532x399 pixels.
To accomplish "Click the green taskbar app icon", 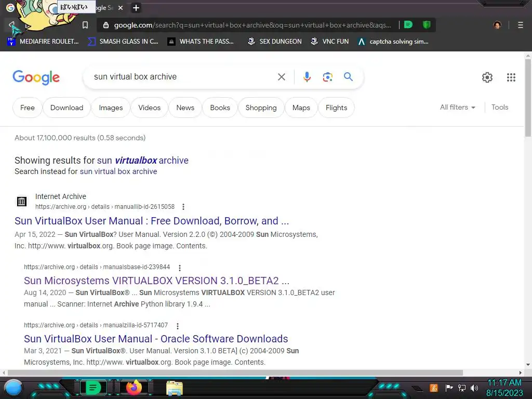I will pos(93,388).
